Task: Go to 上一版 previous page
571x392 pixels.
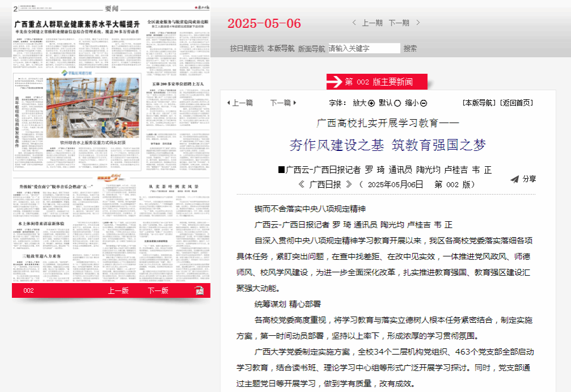Action: pos(119,290)
